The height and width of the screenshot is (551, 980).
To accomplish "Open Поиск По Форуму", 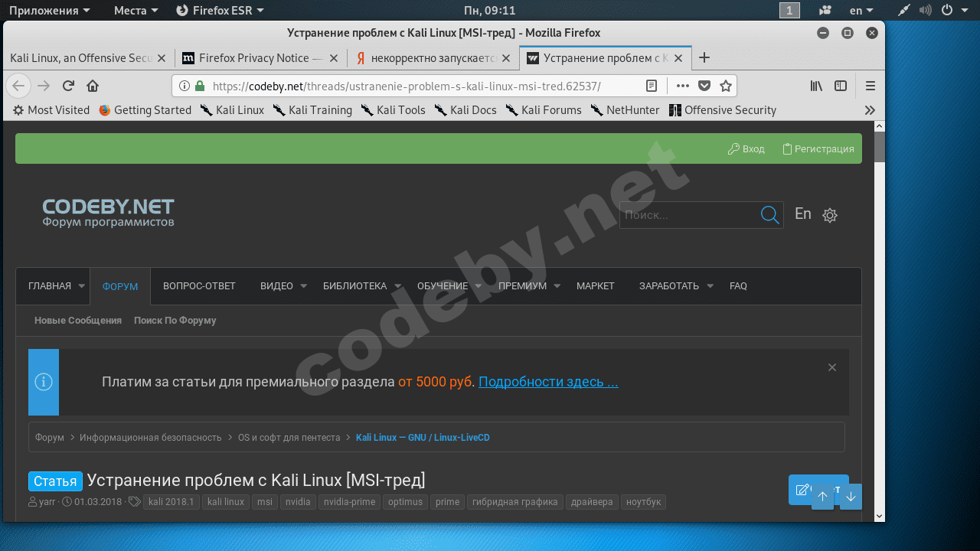I will pos(175,321).
